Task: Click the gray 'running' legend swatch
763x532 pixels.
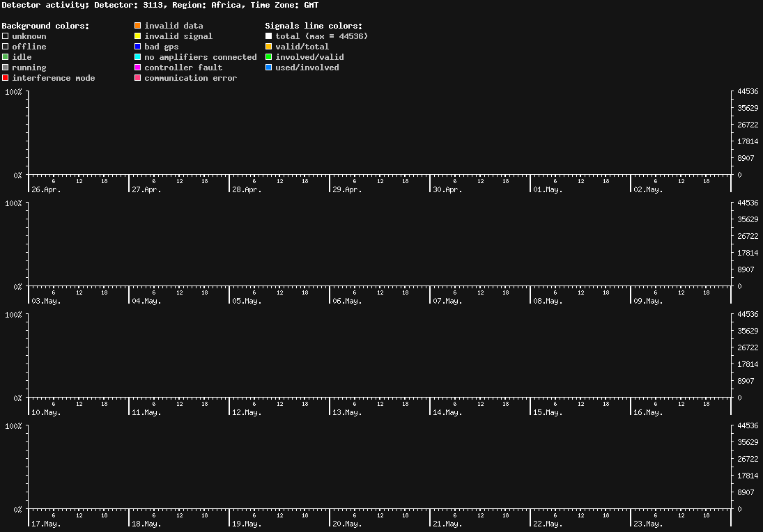Action: 6,68
